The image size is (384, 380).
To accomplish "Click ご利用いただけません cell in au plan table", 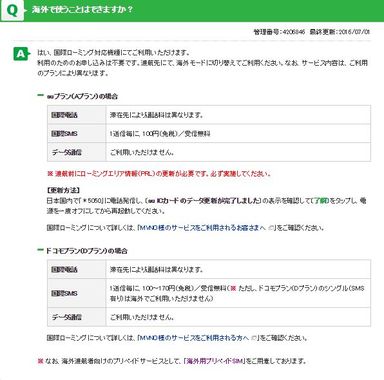I will pyautogui.click(x=238, y=152).
